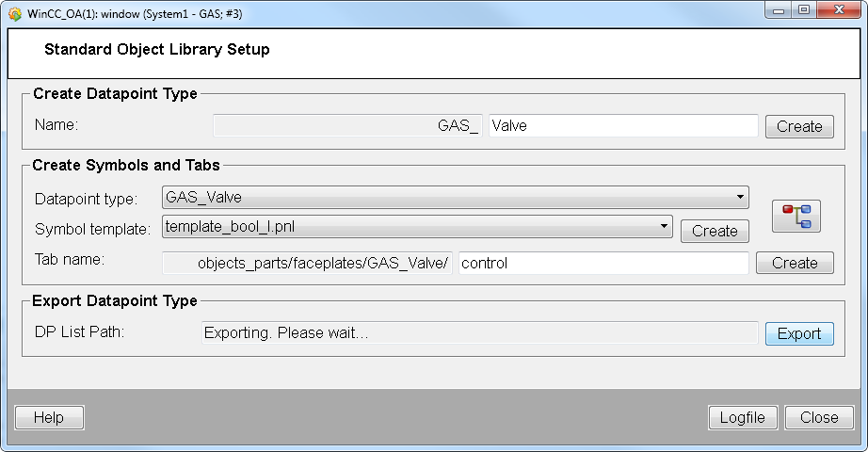Viewport: 868px width, 452px height.
Task: Click the 'Datapoint type:' label
Action: click(x=87, y=199)
